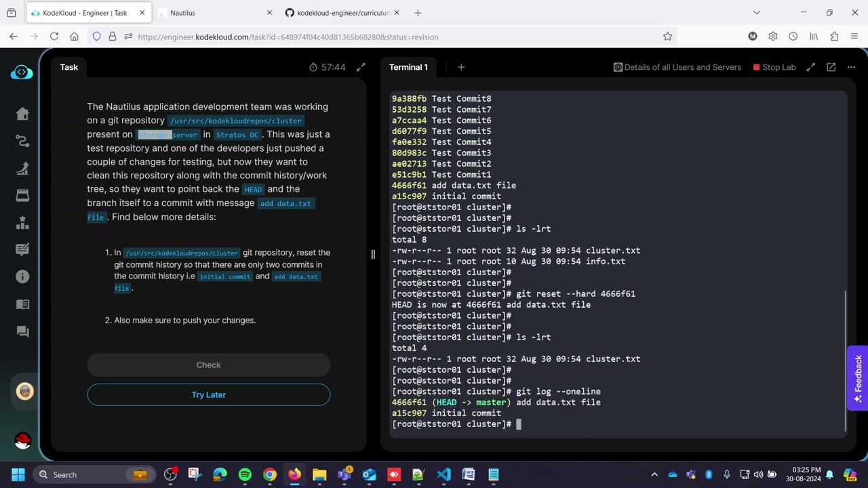Click the info.txt file listing line

[509, 262]
